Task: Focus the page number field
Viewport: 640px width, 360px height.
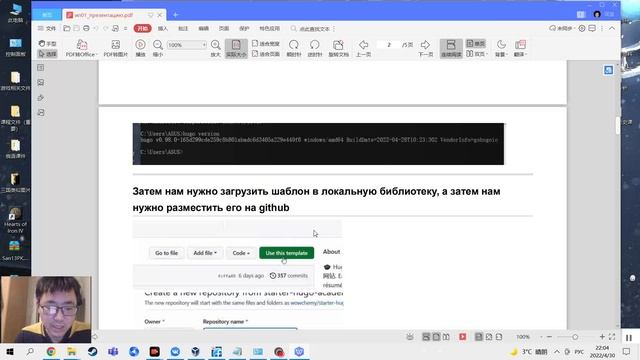Action: 389,45
